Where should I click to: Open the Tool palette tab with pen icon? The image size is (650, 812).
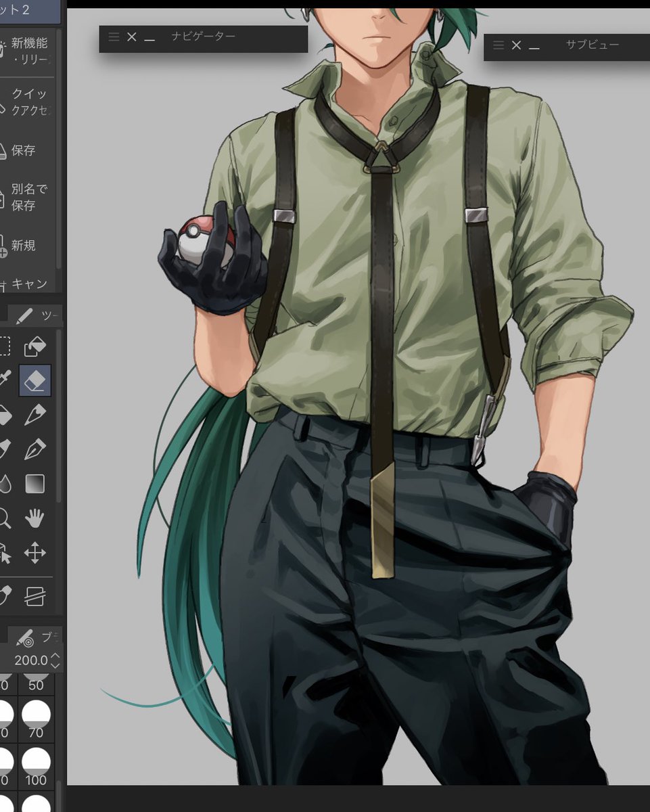click(35, 315)
